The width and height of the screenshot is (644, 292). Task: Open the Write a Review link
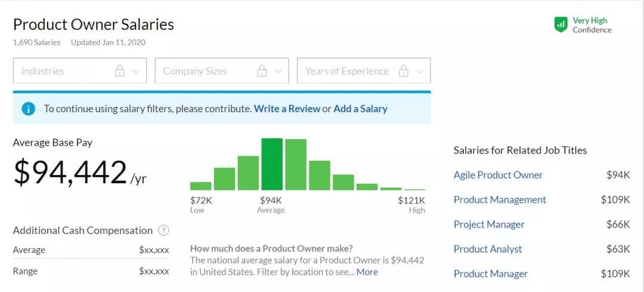tap(287, 109)
